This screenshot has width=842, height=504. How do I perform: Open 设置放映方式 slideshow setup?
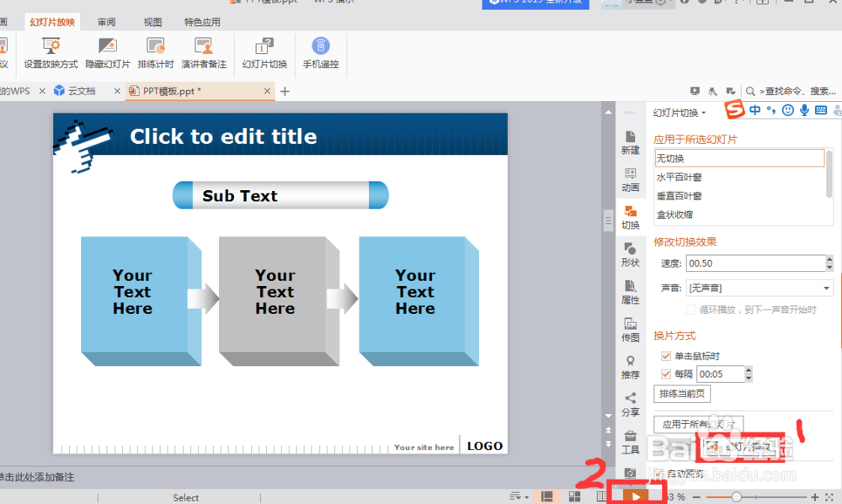tap(51, 53)
